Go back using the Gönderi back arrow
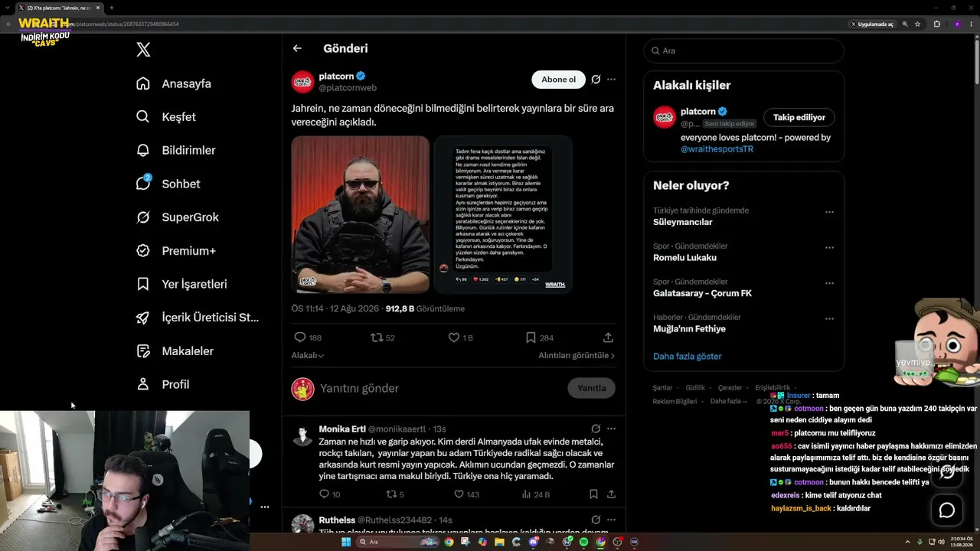The image size is (980, 551). tap(297, 48)
